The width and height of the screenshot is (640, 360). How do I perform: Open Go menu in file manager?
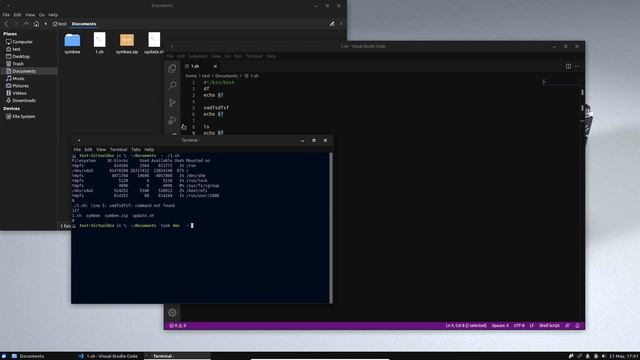point(42,15)
